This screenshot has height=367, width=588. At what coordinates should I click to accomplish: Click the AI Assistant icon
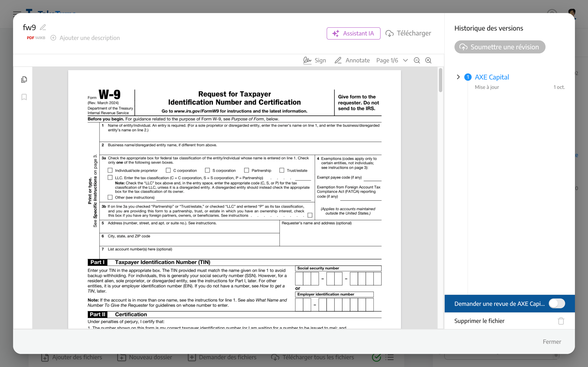click(x=336, y=33)
